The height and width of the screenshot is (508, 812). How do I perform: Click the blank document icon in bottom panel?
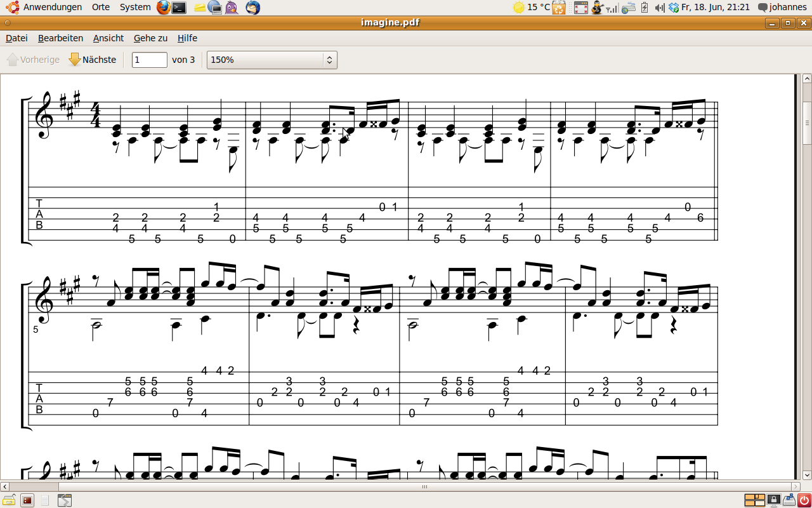45,500
